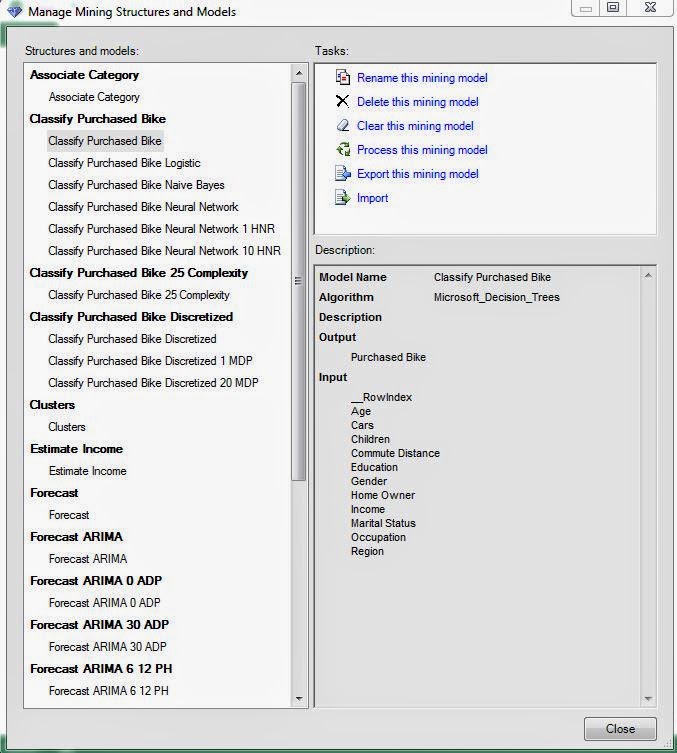Select Classify Purchased Bike Discretized model
This screenshot has width=677, height=753.
(x=132, y=339)
